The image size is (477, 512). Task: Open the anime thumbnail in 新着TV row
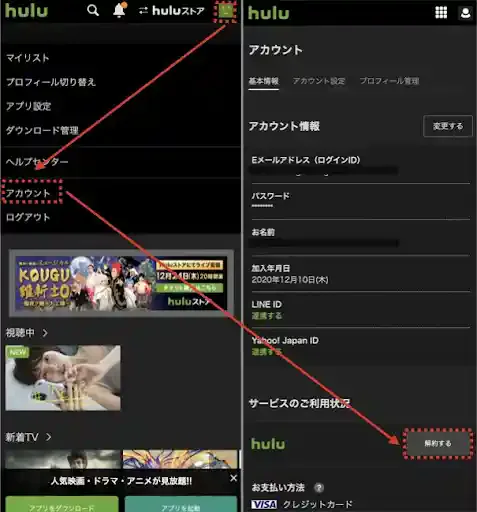tap(180, 459)
